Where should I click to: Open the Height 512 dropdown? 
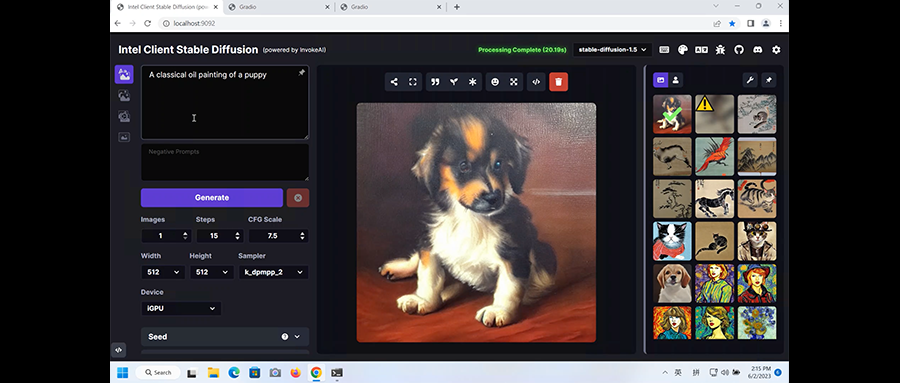(x=212, y=272)
